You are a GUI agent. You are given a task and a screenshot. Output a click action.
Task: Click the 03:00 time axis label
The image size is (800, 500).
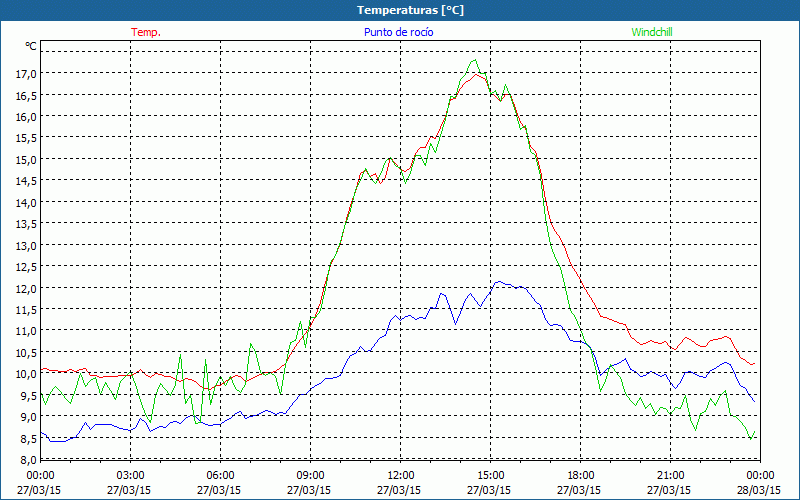click(x=131, y=475)
